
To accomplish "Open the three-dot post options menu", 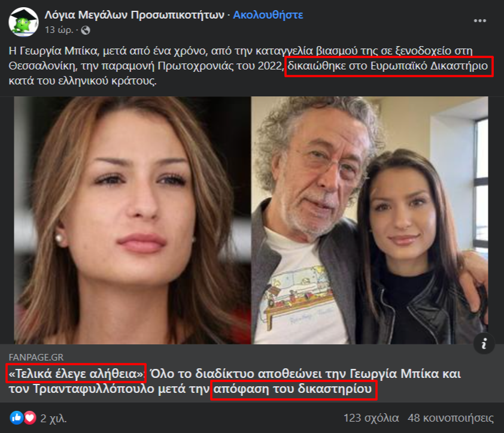I will [480, 21].
